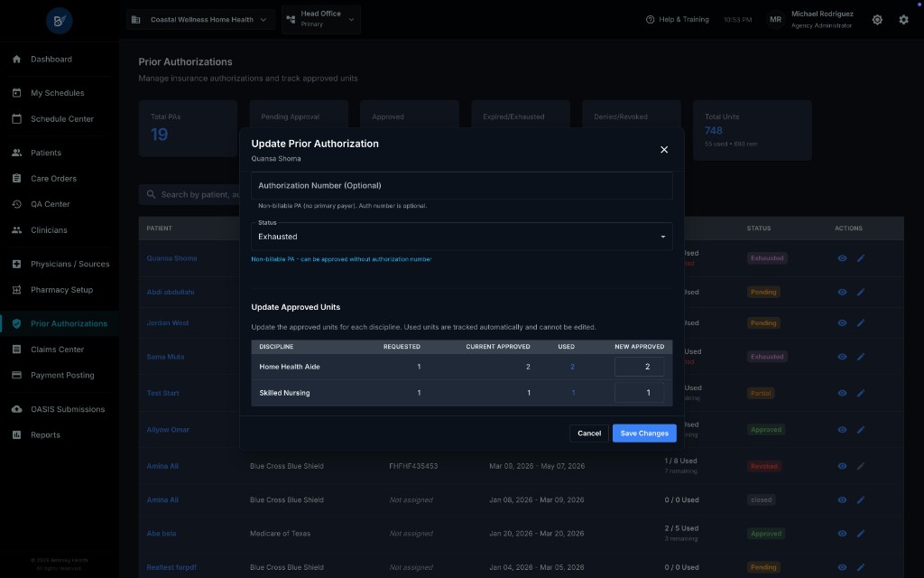The height and width of the screenshot is (578, 924).
Task: Click the Claims Center icon
Action: click(16, 350)
